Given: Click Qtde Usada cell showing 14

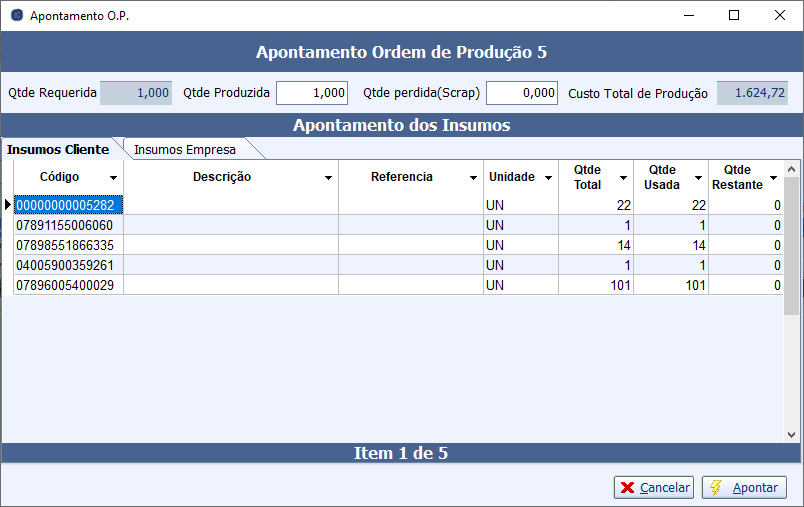Looking at the screenshot, I should point(671,245).
